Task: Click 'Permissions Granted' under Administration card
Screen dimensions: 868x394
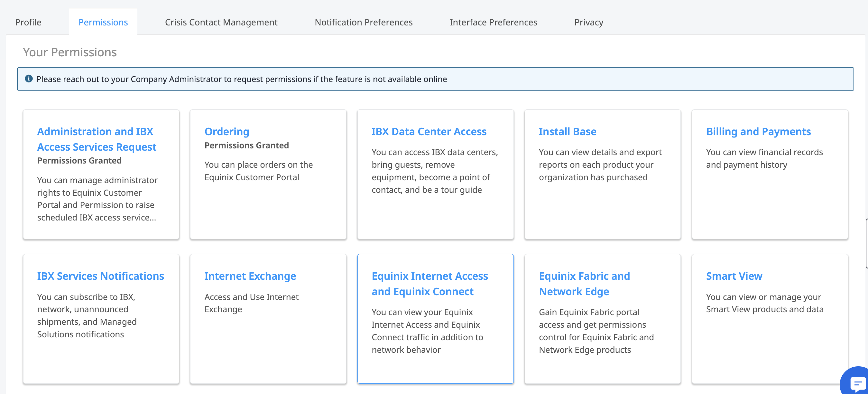Action: pyautogui.click(x=79, y=160)
